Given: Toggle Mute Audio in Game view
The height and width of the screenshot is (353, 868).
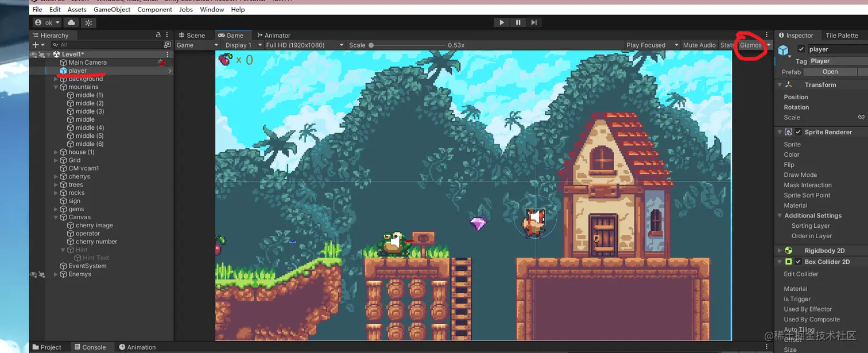Looking at the screenshot, I should point(699,45).
